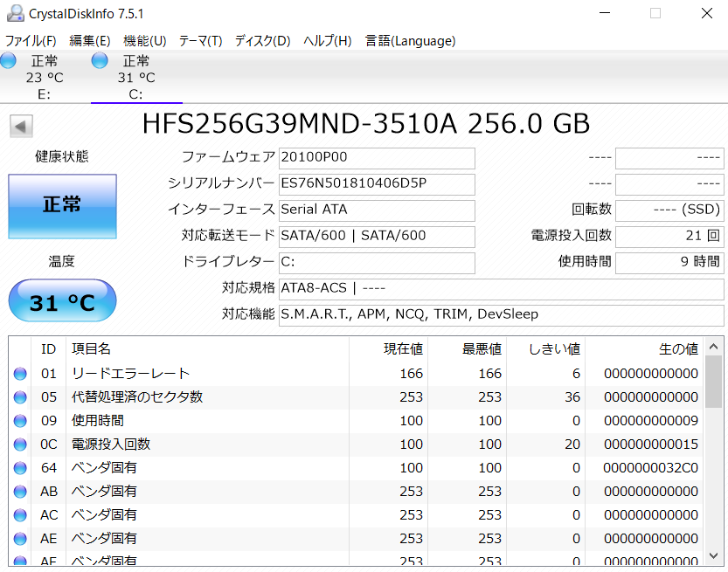This screenshot has width=728, height=572.
Task: Open the ディスク(D) menu
Action: (x=262, y=41)
